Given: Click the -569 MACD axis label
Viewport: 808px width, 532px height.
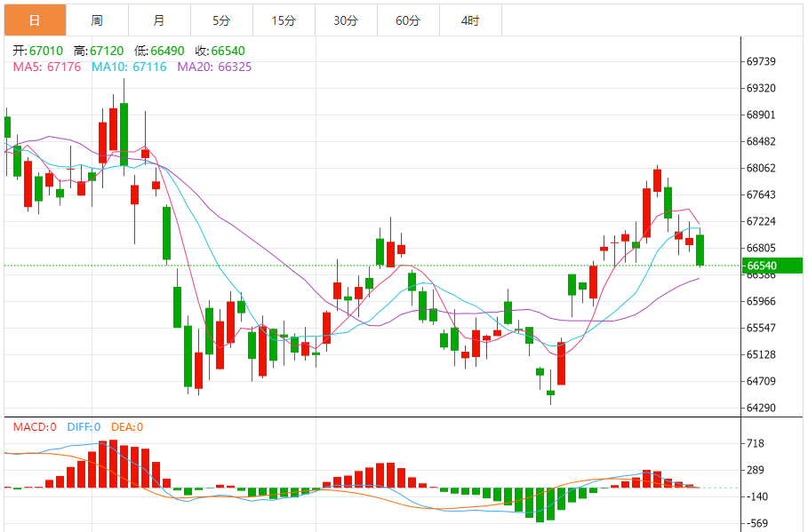Looking at the screenshot, I should pyautogui.click(x=756, y=524).
